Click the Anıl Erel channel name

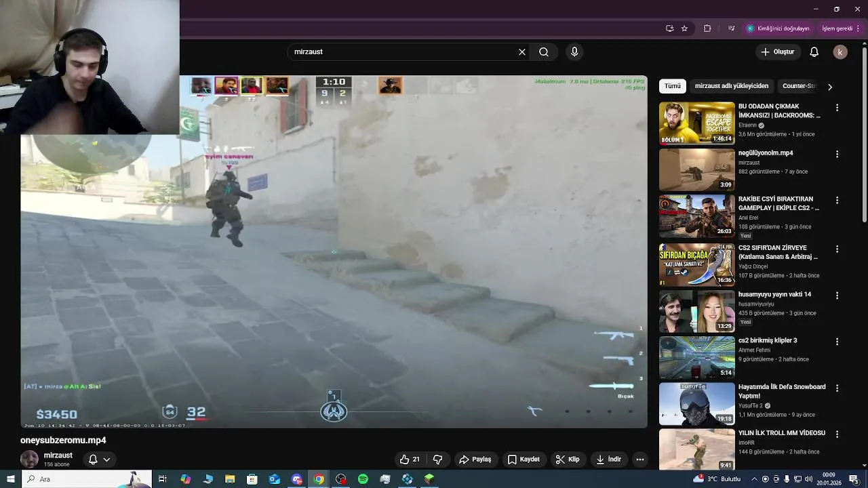pyautogui.click(x=749, y=218)
